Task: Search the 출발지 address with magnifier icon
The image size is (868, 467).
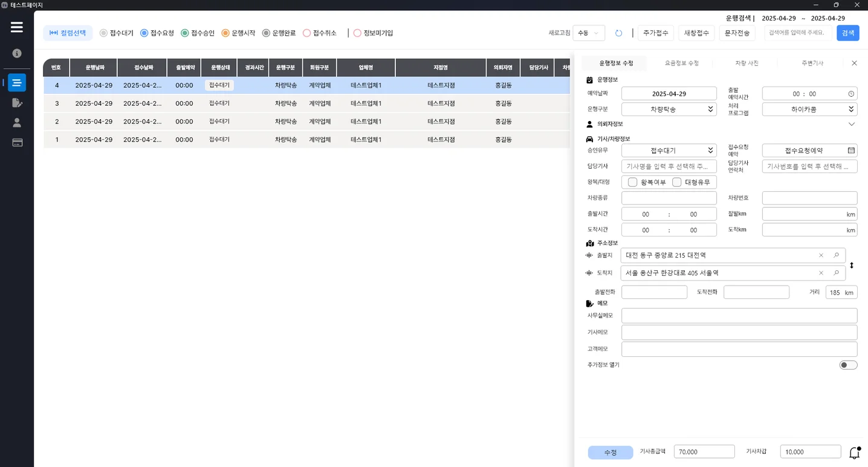Action: pyautogui.click(x=837, y=256)
